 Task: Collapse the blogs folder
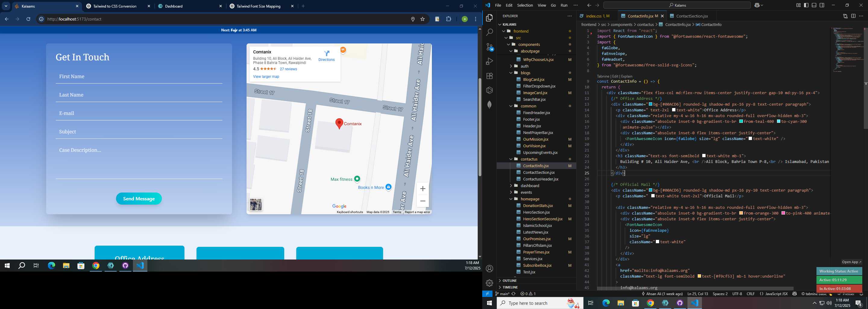point(511,73)
